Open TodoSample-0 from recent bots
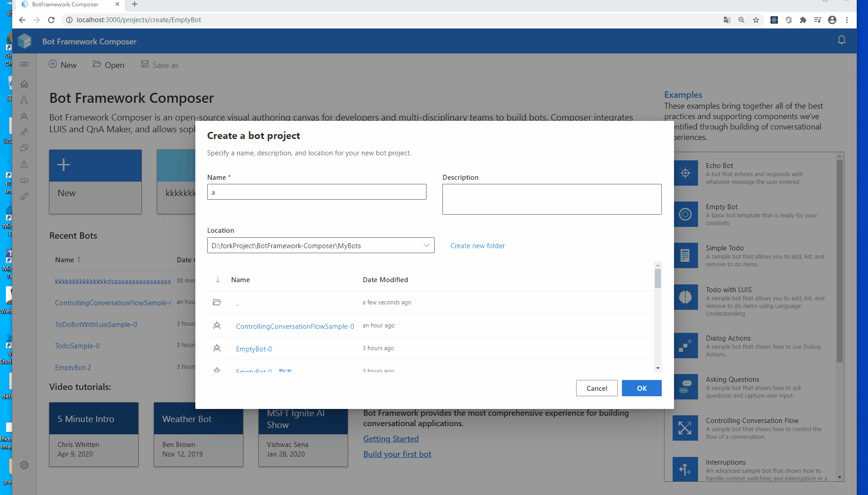 pos(77,346)
